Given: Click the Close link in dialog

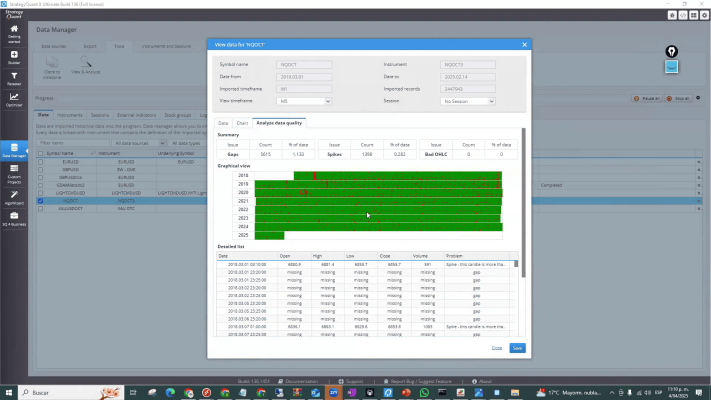Looking at the screenshot, I should pos(497,347).
